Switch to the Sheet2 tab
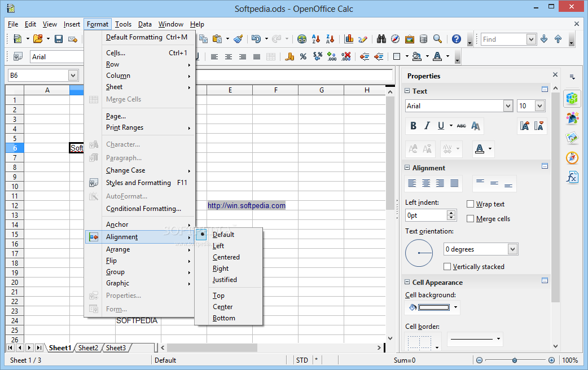This screenshot has width=588, height=370. pos(88,348)
